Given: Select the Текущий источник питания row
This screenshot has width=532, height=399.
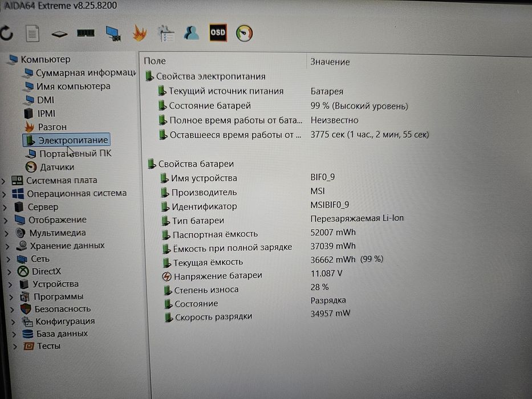Looking at the screenshot, I should click(x=226, y=91).
